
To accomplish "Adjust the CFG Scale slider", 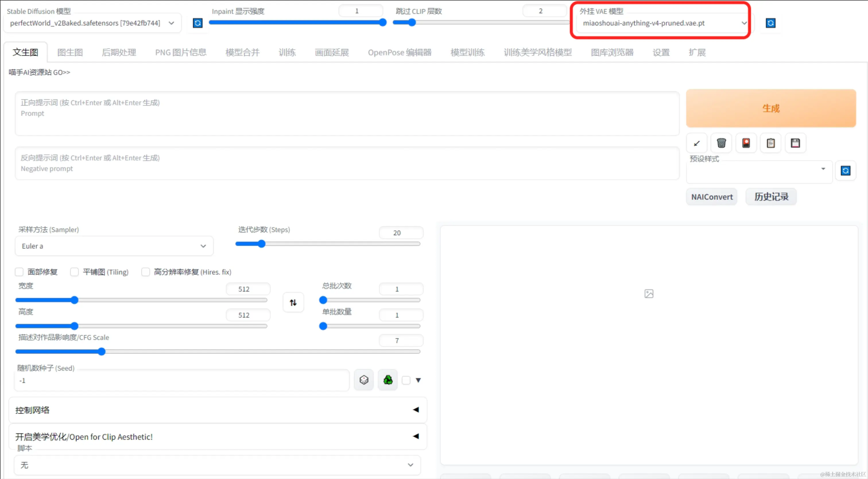I will point(218,351).
